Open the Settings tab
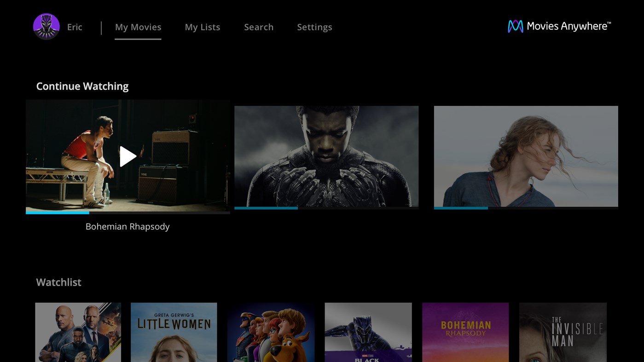Image resolution: width=644 pixels, height=362 pixels. (x=314, y=27)
